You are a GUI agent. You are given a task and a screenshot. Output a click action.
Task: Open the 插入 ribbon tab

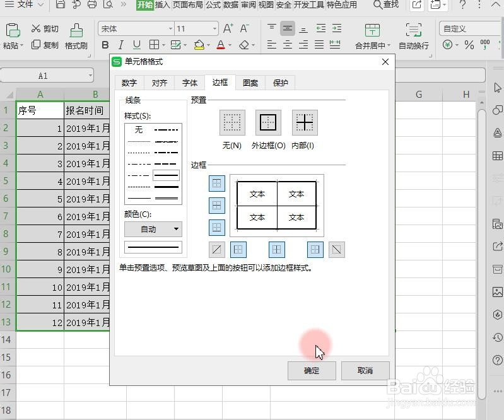point(163,5)
